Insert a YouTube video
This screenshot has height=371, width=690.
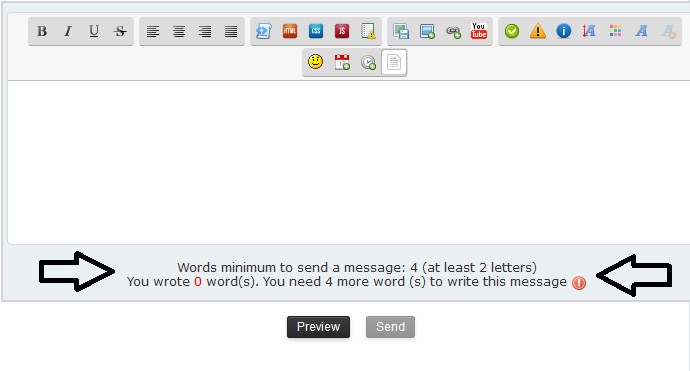click(479, 31)
